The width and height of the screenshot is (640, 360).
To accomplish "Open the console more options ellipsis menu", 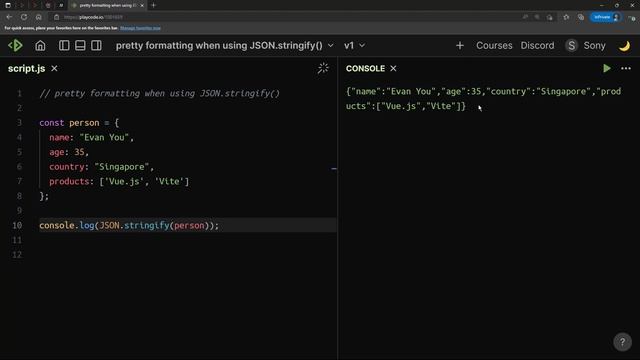I will tap(626, 68).
